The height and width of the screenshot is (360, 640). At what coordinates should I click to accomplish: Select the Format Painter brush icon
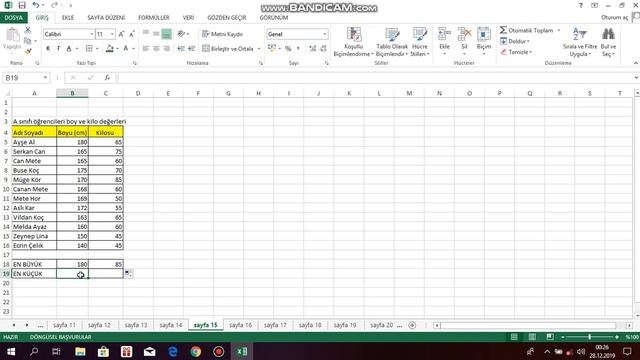coord(28,51)
